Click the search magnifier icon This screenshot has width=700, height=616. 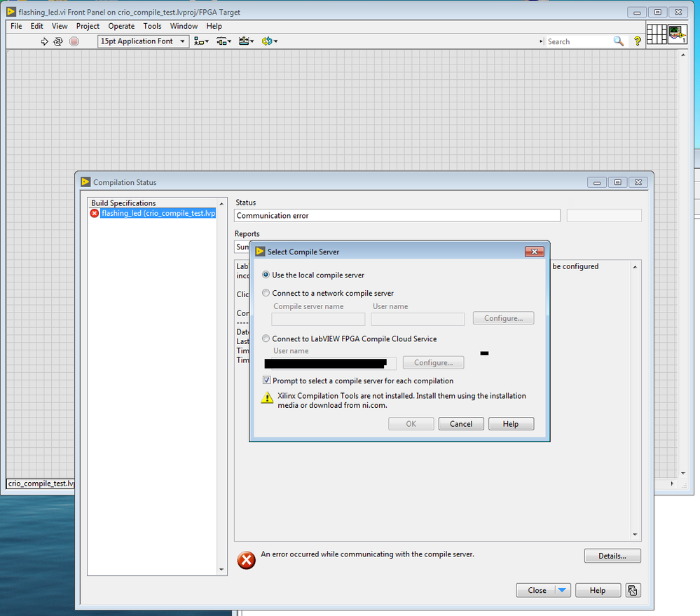tap(618, 41)
